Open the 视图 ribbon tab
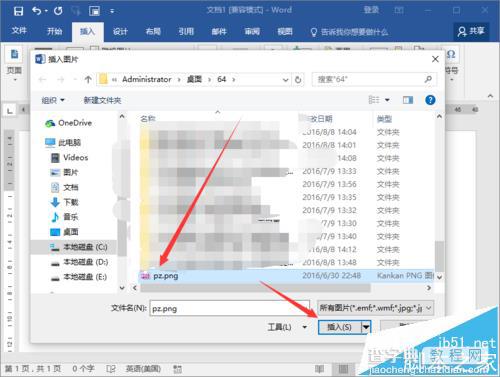 pyautogui.click(x=285, y=32)
